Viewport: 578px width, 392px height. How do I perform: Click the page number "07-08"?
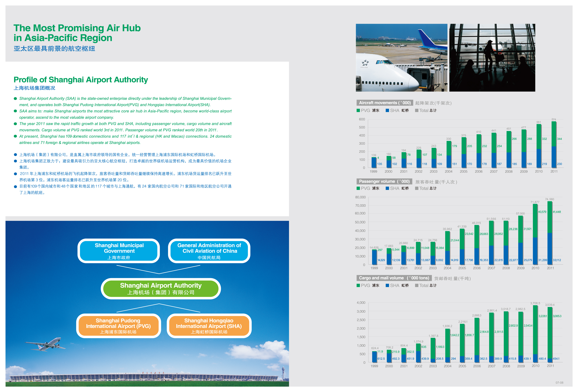click(559, 383)
